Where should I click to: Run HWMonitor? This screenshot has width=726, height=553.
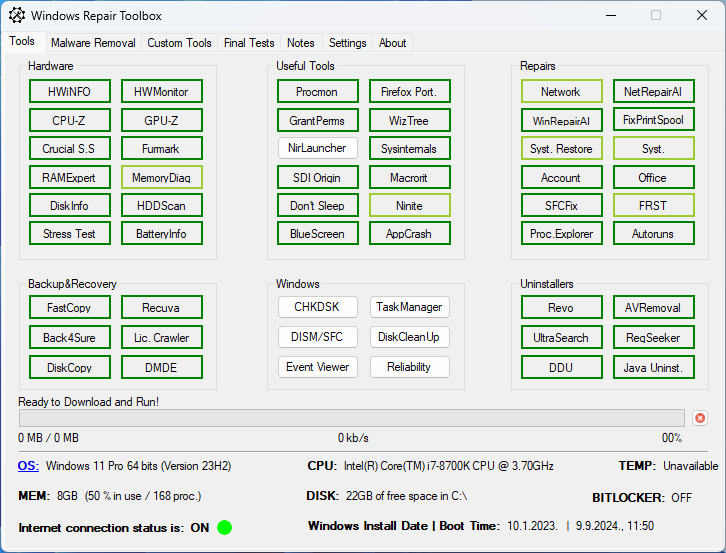pyautogui.click(x=162, y=91)
